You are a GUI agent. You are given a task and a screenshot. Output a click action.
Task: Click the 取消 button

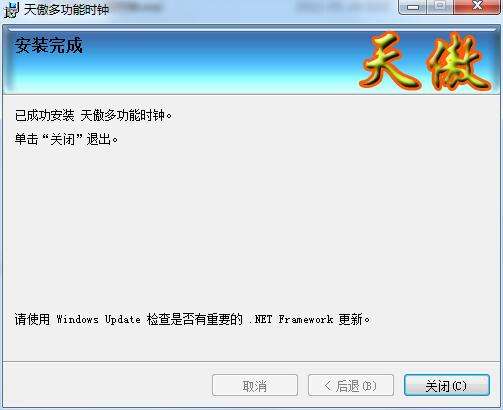coord(255,385)
